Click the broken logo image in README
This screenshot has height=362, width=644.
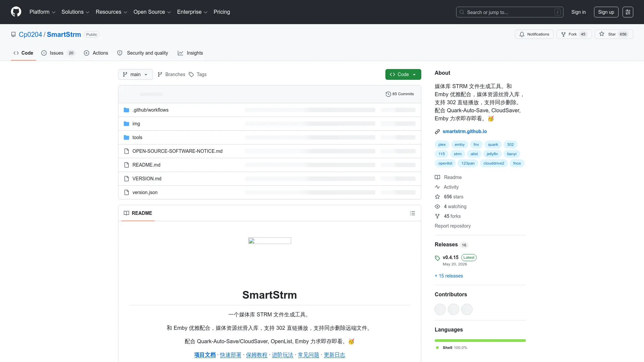coord(270,241)
